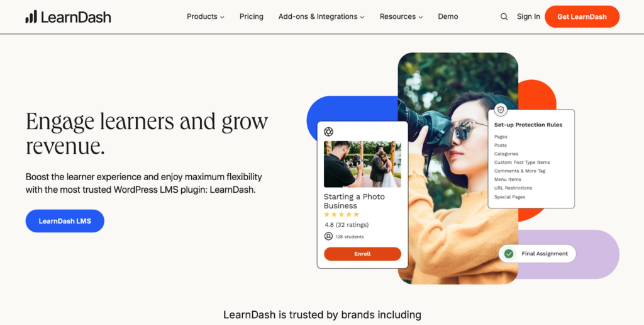
Task: Click the orange Get LearnDash button
Action: point(582,17)
